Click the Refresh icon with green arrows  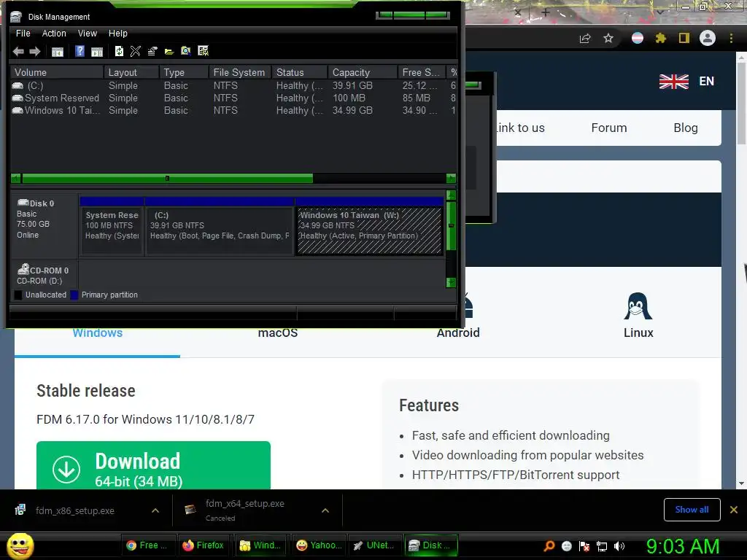(x=119, y=51)
